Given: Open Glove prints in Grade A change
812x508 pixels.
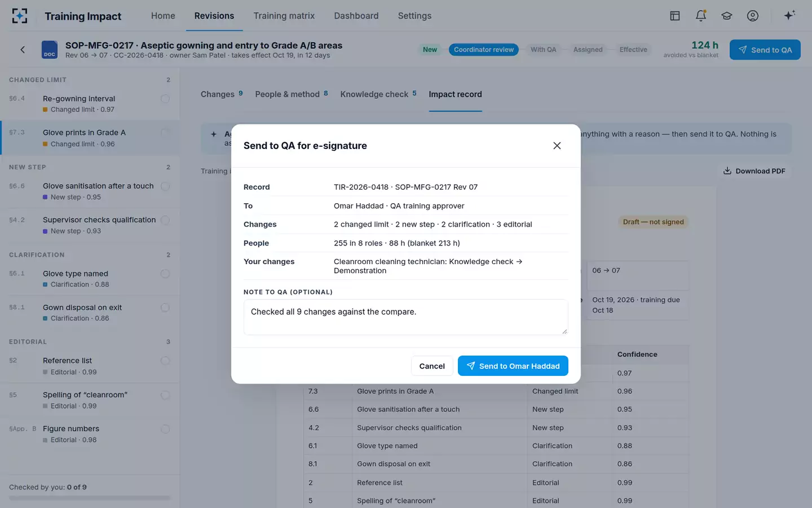Looking at the screenshot, I should (90, 138).
